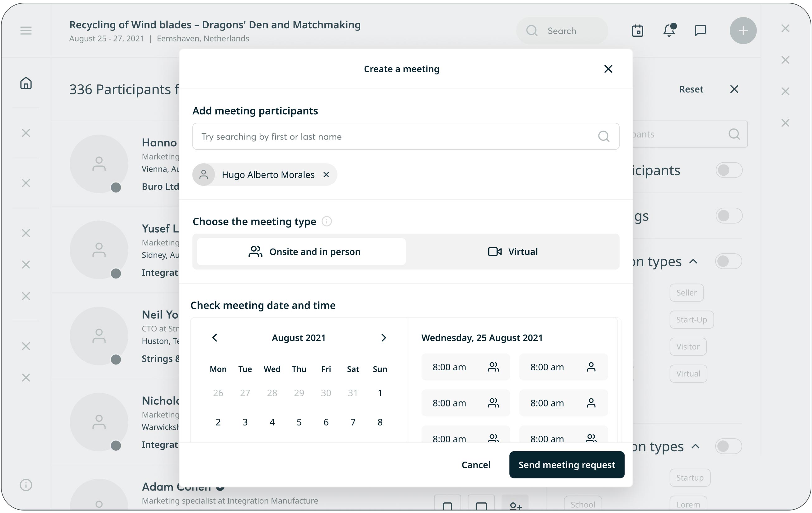
Task: Click Send meeting request button
Action: click(567, 464)
